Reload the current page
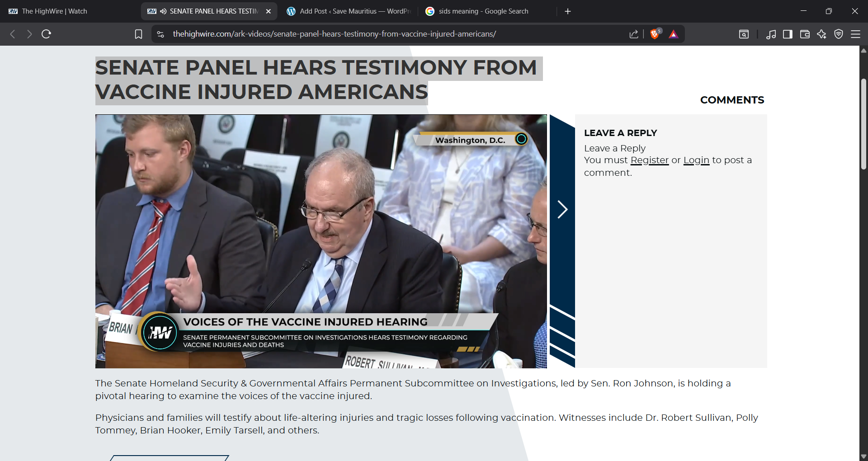Image resolution: width=868 pixels, height=461 pixels. click(x=46, y=34)
